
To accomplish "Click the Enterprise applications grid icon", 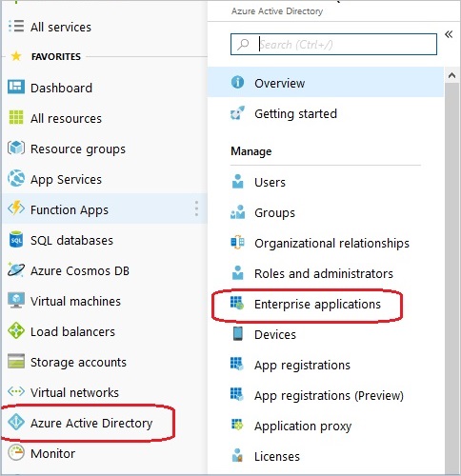I will click(x=237, y=303).
